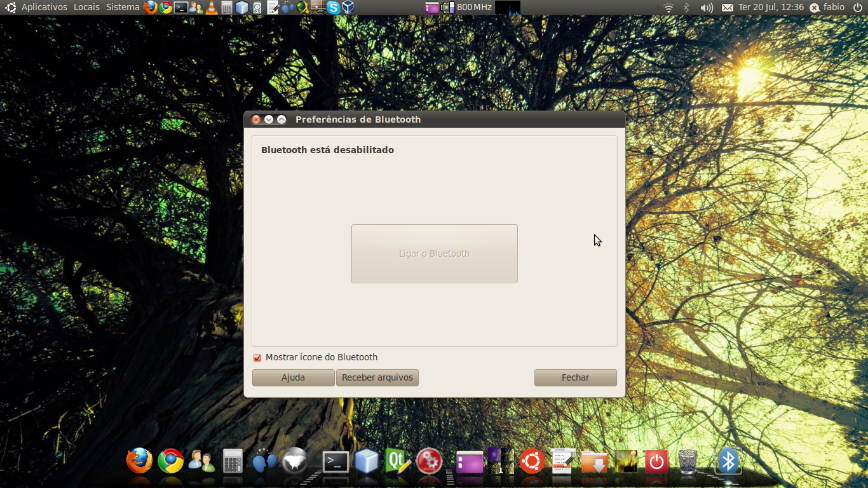Uncheck Mostrar ícone do Bluetooth
Viewport: 868px width, 488px height.
click(257, 358)
